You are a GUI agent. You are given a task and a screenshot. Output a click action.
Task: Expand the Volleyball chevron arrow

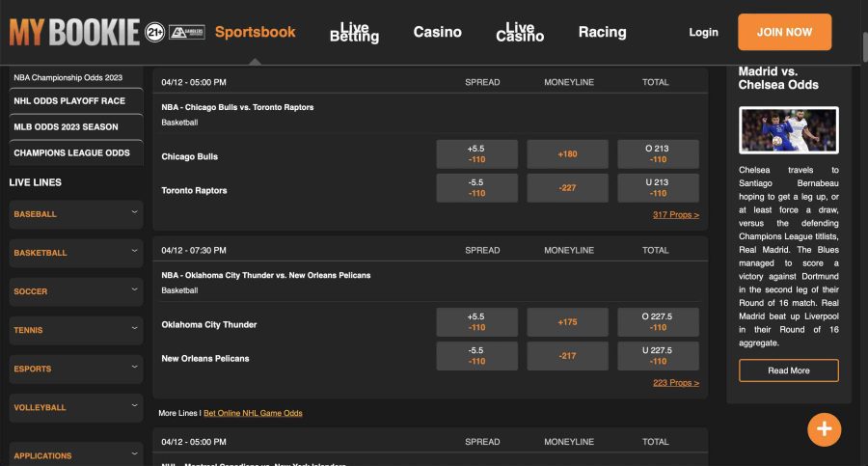coord(134,405)
